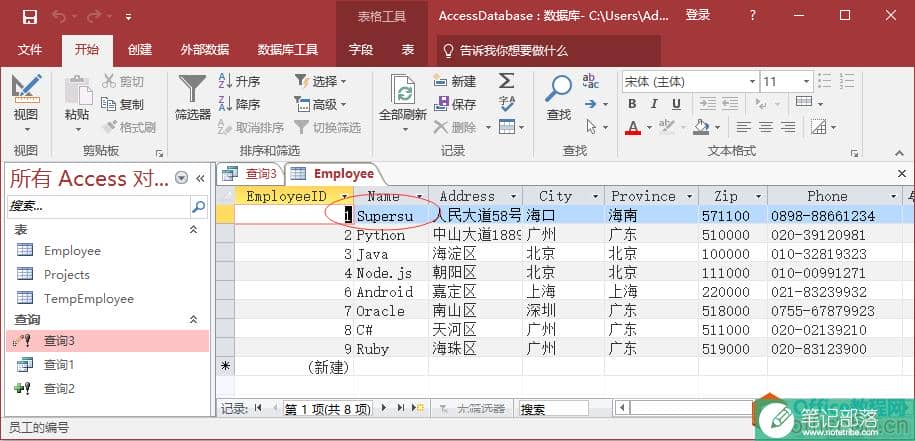The image size is (915, 441).
Task: Click the 告诉我你想要做什么 search box
Action: pyautogui.click(x=549, y=51)
